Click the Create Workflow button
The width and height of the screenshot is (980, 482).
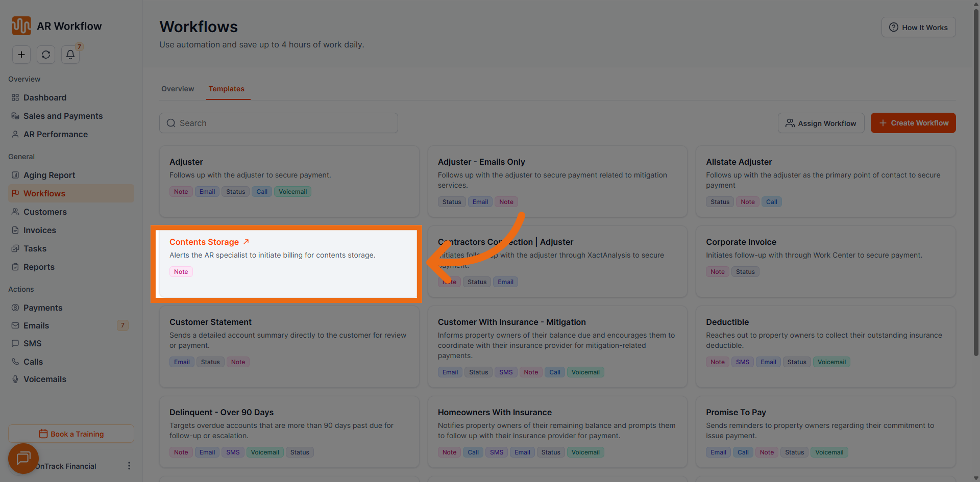[x=913, y=123]
